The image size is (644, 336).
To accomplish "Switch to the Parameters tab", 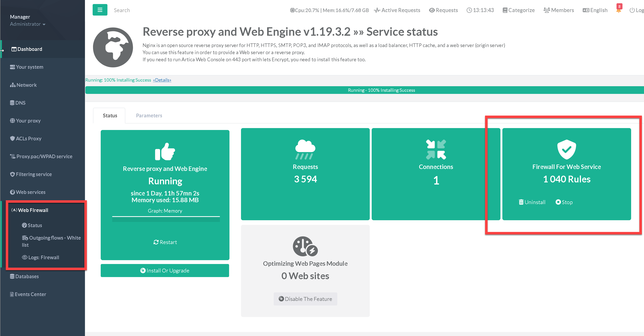I will (149, 115).
